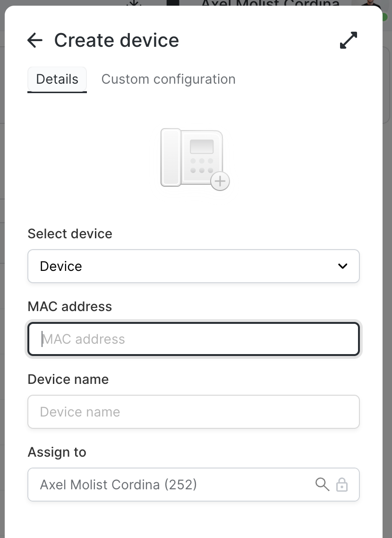Click into the Device name field
392x538 pixels.
click(194, 412)
